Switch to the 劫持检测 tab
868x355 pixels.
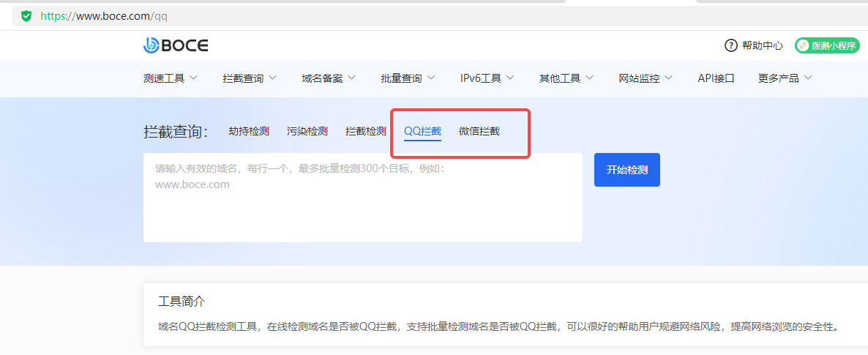click(249, 131)
